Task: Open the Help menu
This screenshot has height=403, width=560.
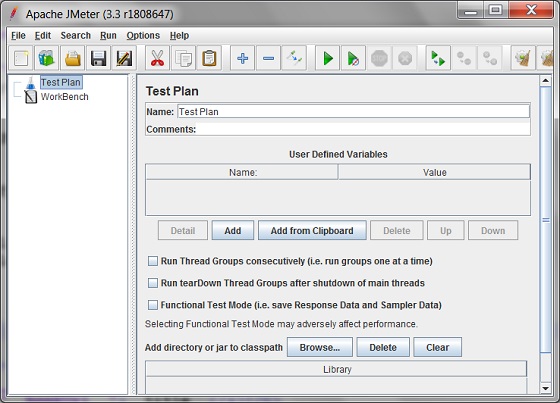Action: point(179,35)
